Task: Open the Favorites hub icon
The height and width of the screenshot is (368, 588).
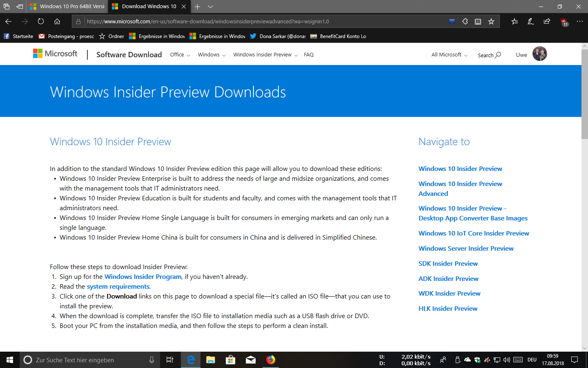Action: tap(514, 21)
